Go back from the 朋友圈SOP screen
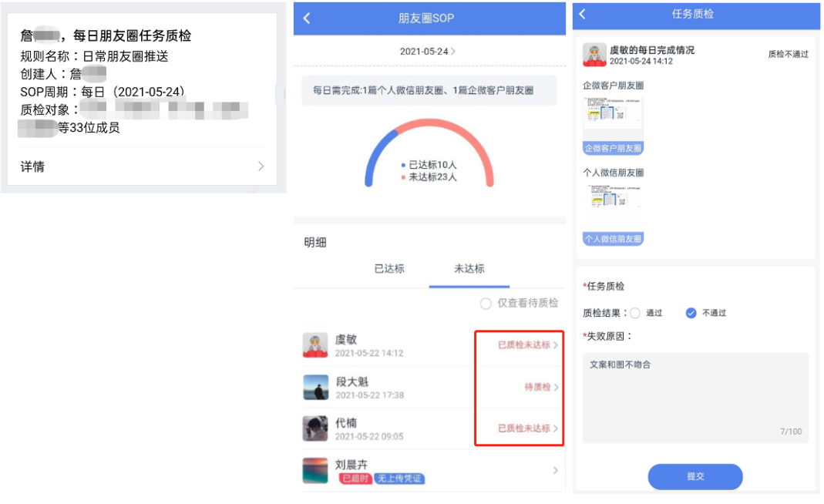The image size is (824, 504). (x=307, y=18)
